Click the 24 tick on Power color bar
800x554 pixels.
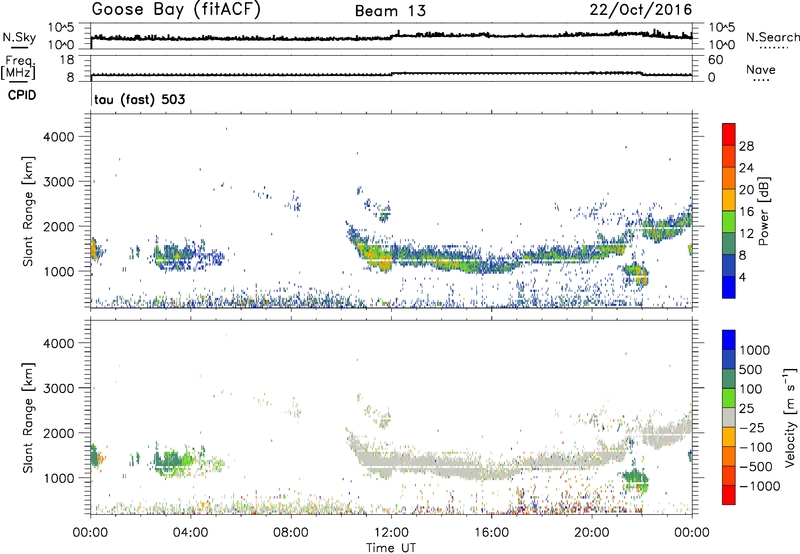(746, 168)
